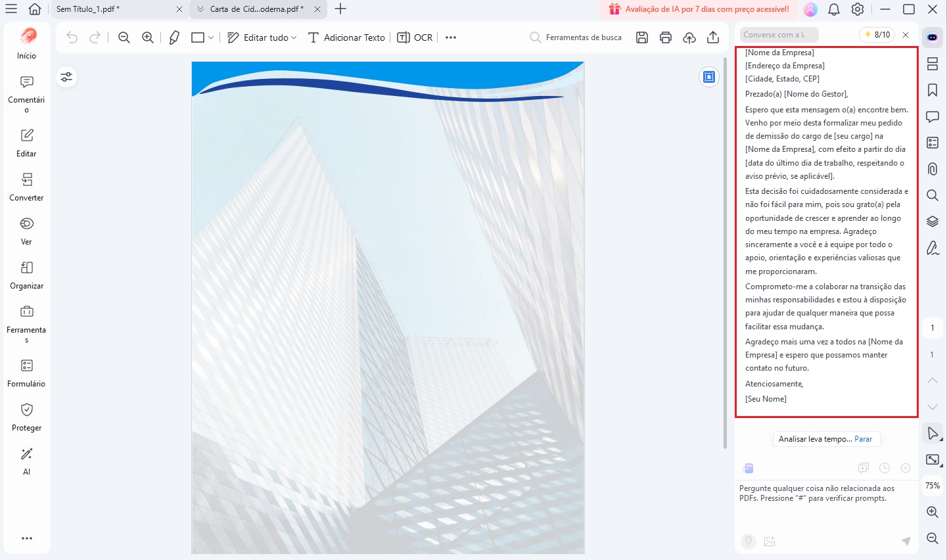The width and height of the screenshot is (947, 560).
Task: Expand the Editar tudo dropdown
Action: (x=294, y=37)
